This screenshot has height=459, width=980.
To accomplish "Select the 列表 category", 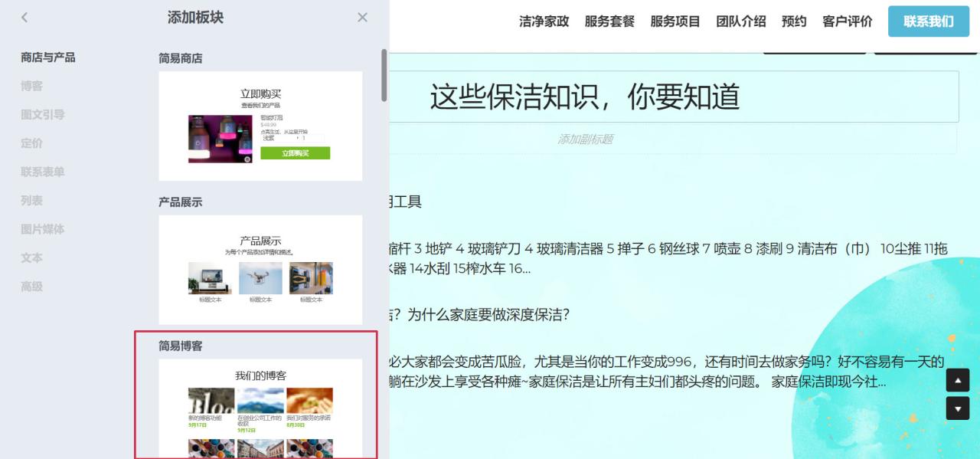I will [x=32, y=201].
